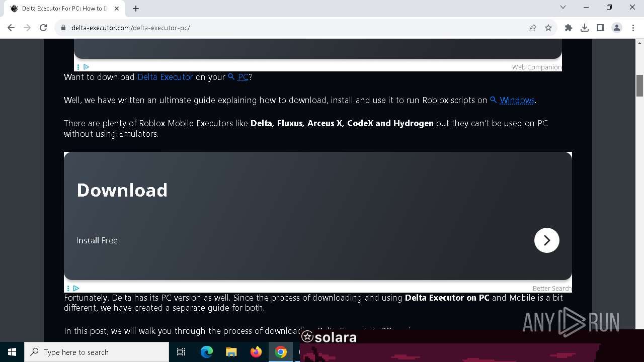This screenshot has height=362, width=644.
Task: Open Chrome profile avatar
Action: [x=617, y=28]
